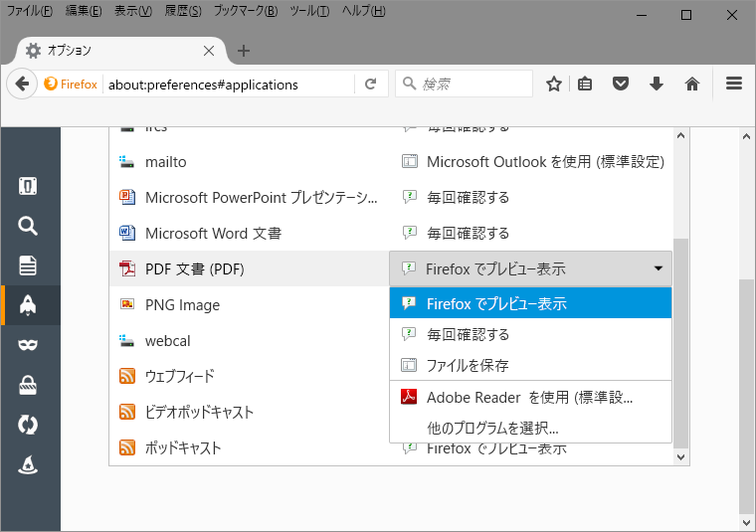Maximize the Firefox window

point(686,15)
